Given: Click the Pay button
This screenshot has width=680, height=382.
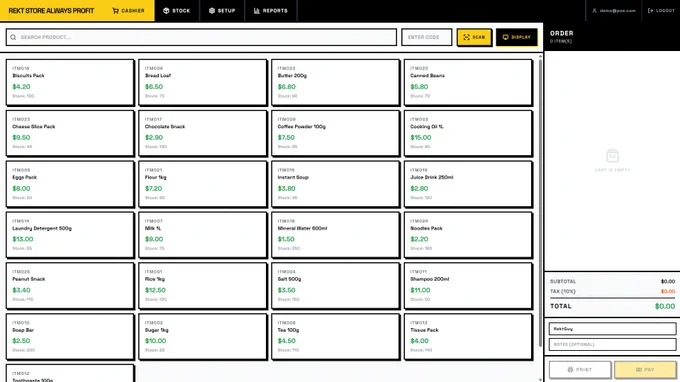Looking at the screenshot, I should pos(645,370).
